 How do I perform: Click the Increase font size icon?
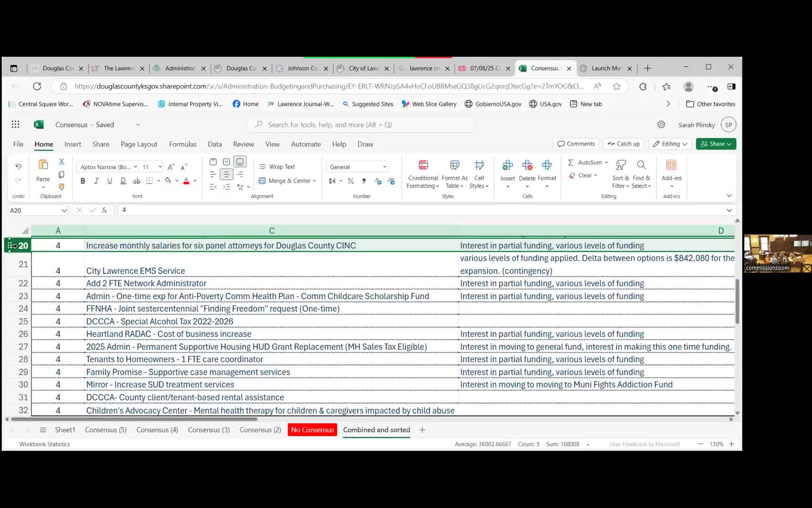171,167
